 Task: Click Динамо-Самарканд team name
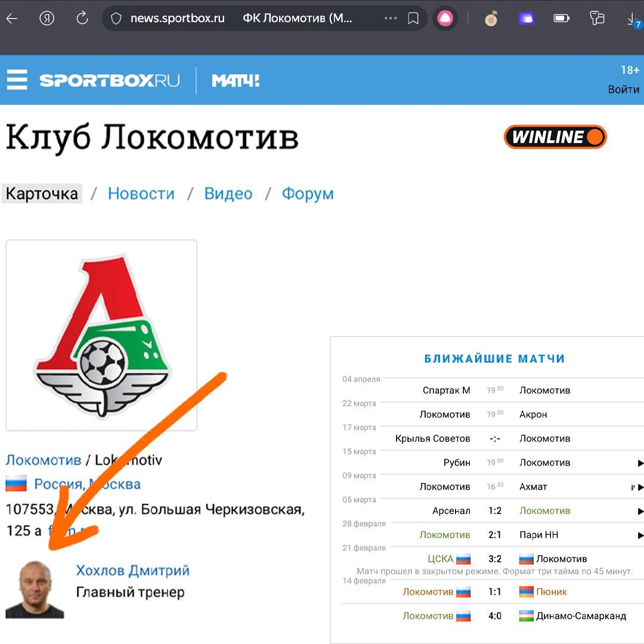(x=581, y=615)
